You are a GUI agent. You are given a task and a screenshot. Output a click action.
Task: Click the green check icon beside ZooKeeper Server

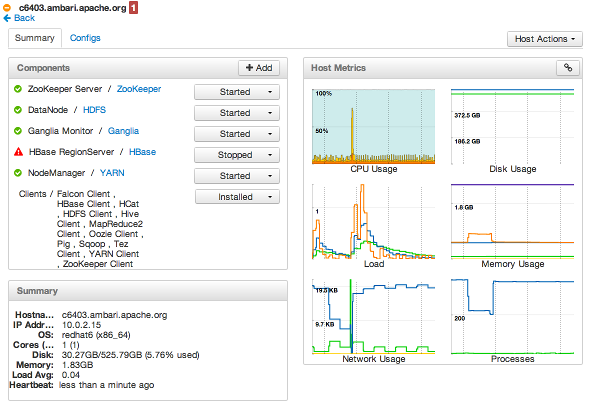pos(17,89)
